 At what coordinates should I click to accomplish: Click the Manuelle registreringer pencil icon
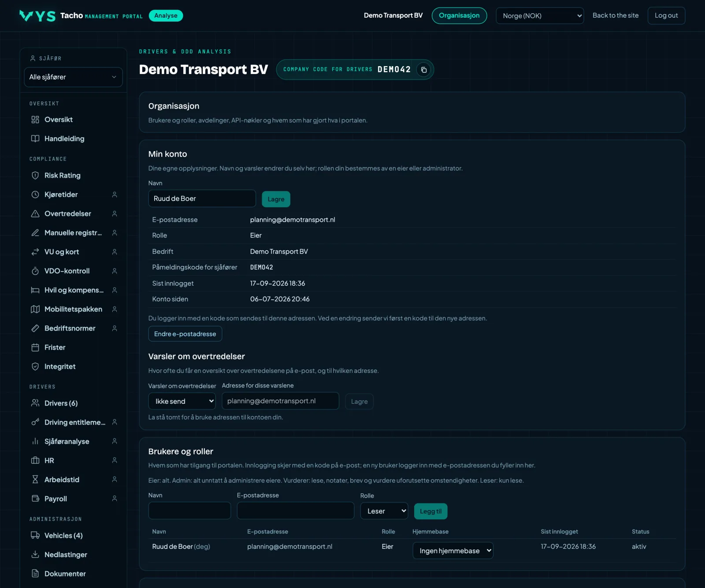point(35,233)
